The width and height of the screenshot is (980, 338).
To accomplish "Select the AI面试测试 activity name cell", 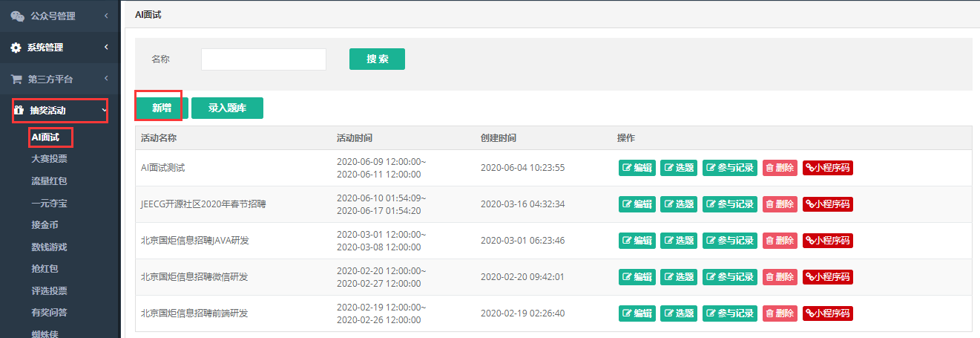I will (x=162, y=168).
